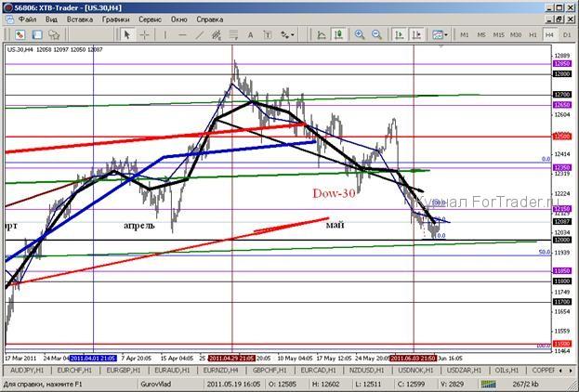Zoom out on the chart

click(376, 35)
